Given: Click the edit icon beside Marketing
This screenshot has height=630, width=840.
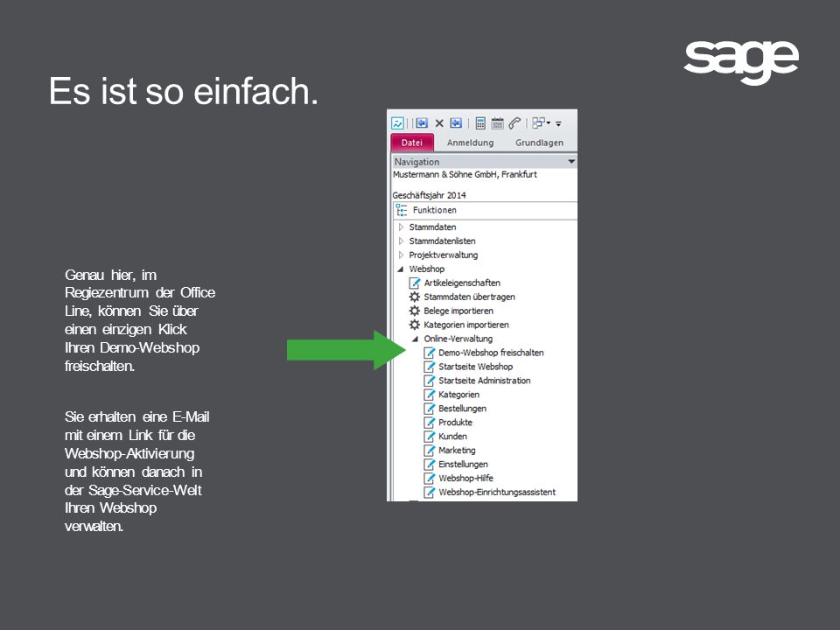Looking at the screenshot, I should 429,450.
